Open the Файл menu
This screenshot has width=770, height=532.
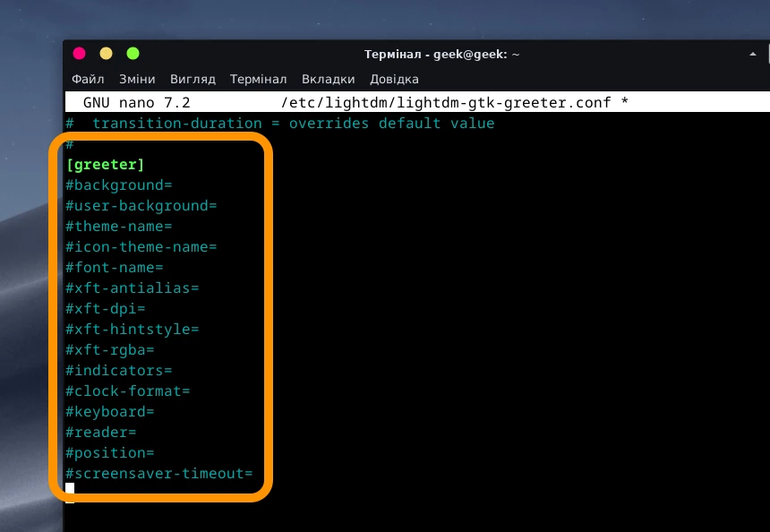(88, 79)
